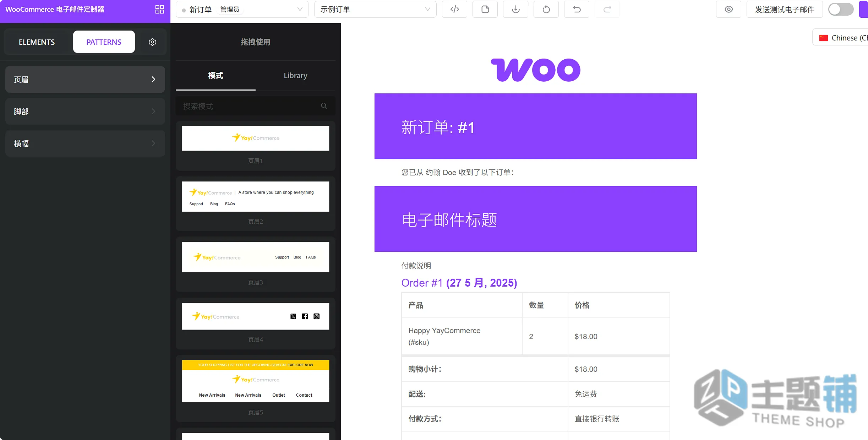Select the 页眉3 pattern thumbnail

pyautogui.click(x=256, y=257)
